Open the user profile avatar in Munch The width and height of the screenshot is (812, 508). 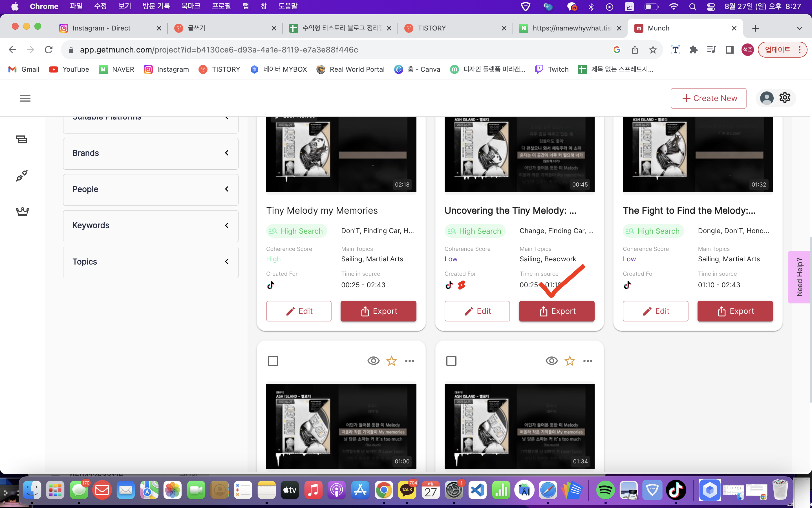click(766, 98)
